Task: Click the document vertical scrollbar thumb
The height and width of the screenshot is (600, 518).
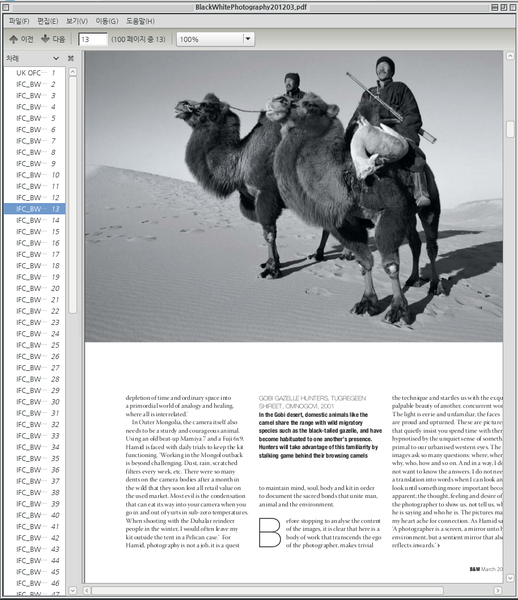Action: 510,129
